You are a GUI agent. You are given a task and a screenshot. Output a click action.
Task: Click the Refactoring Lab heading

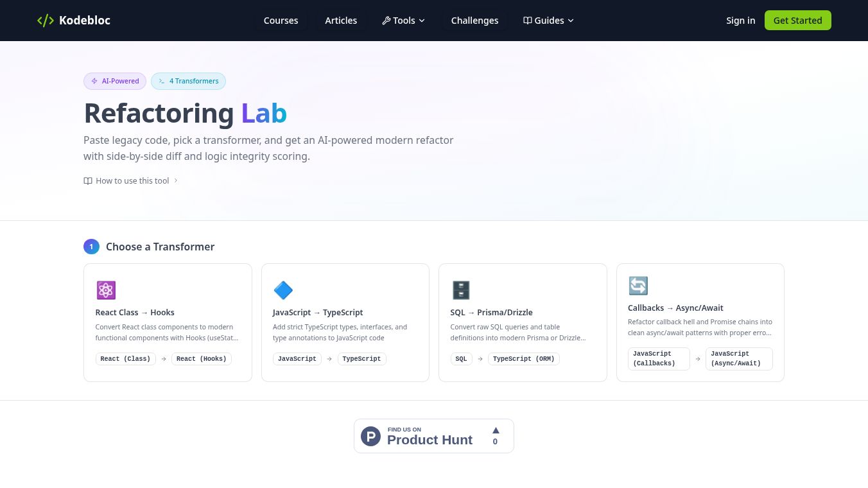coord(186,113)
